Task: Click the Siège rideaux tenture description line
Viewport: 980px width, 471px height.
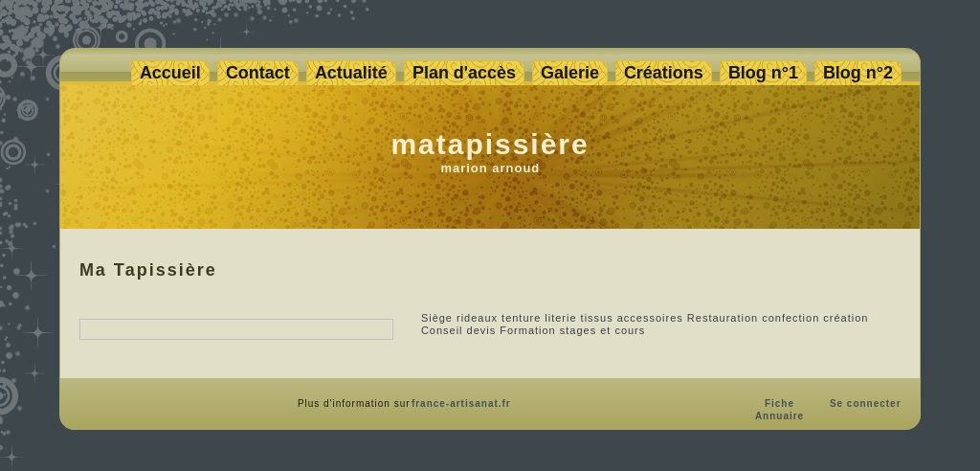Action: click(x=644, y=318)
